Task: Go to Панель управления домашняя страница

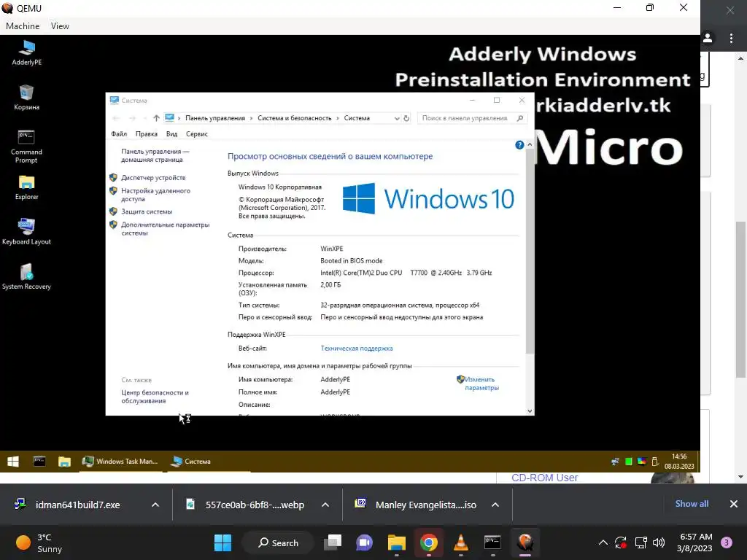Action: [155, 155]
